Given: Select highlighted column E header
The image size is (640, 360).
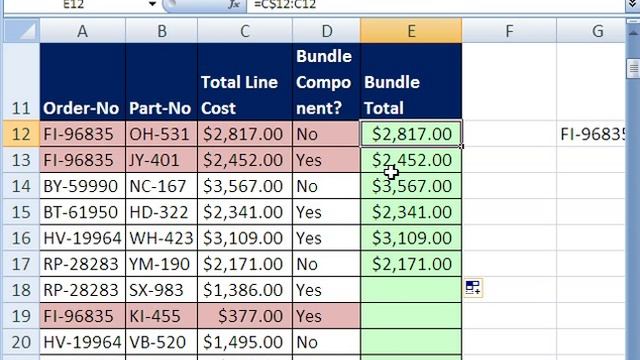Looking at the screenshot, I should pyautogui.click(x=411, y=31).
